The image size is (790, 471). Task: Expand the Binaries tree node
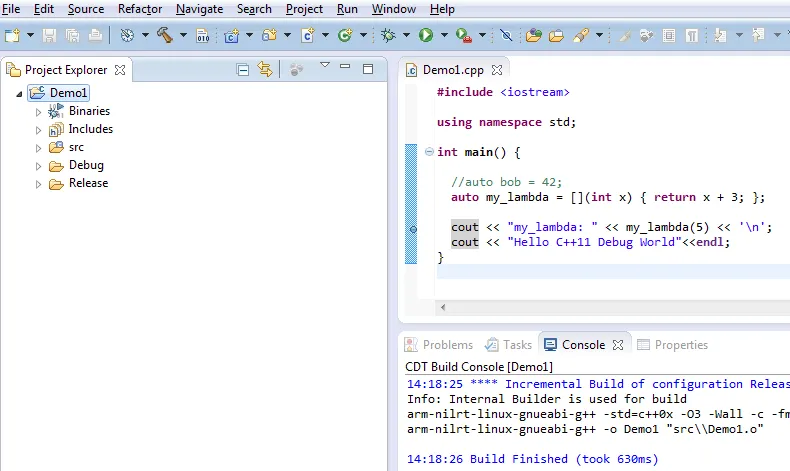tap(38, 112)
